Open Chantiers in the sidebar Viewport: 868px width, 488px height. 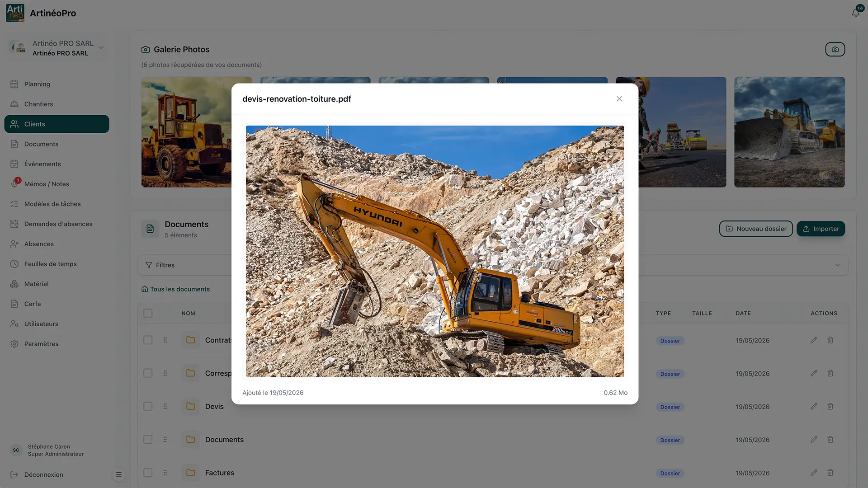[57, 104]
